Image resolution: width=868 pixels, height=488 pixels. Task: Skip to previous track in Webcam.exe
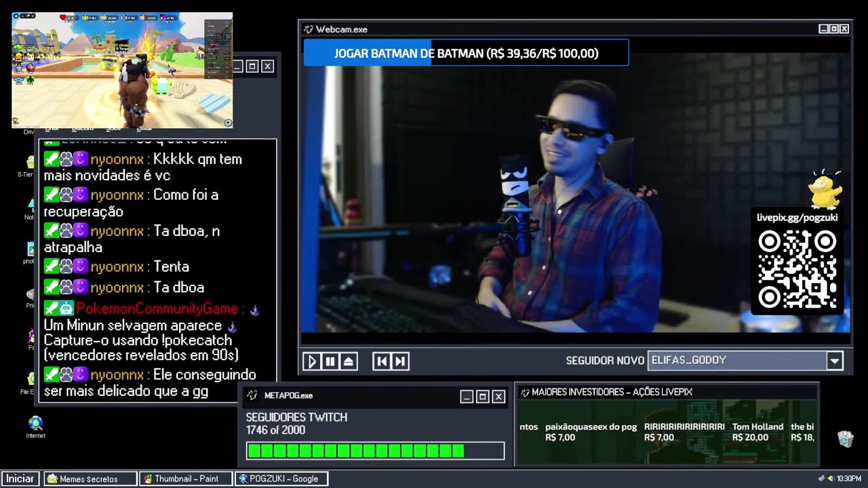[382, 361]
